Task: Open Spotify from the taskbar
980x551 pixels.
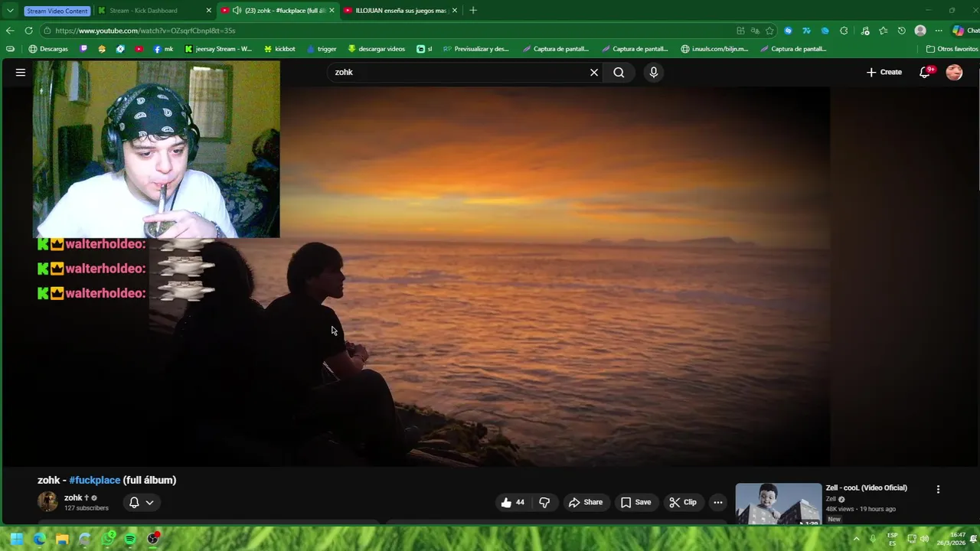Action: (130, 539)
